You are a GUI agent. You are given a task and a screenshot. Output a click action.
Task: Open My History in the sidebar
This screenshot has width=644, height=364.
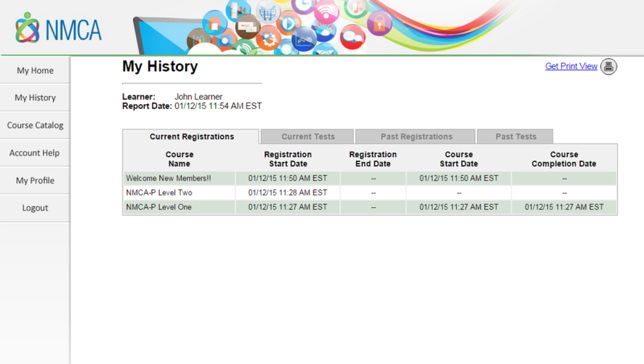(35, 97)
